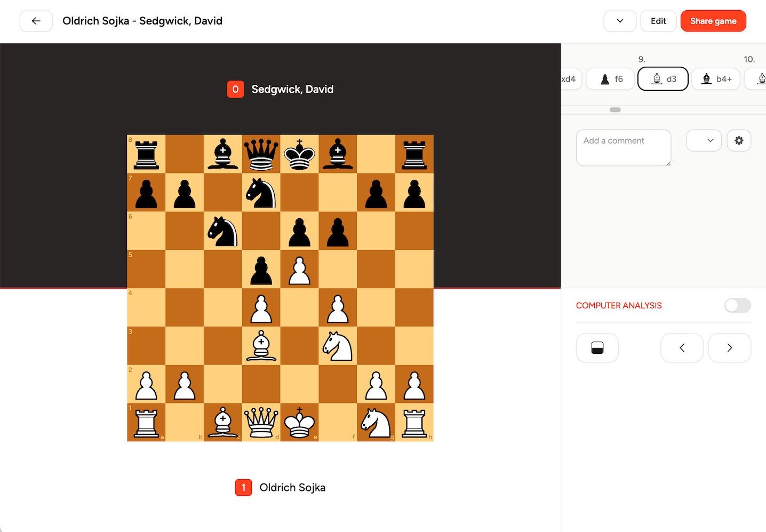766x532 pixels.
Task: Click the white pawn on e5
Action: [300, 269]
